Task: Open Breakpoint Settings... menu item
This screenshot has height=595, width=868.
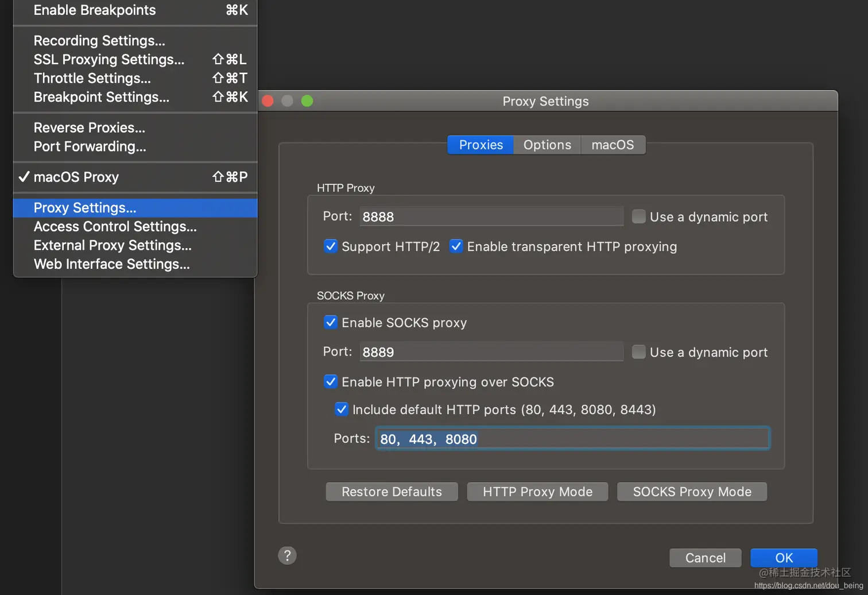Action: [135, 97]
